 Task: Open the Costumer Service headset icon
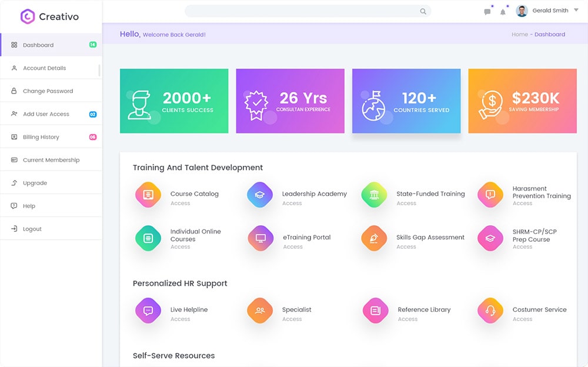click(490, 311)
